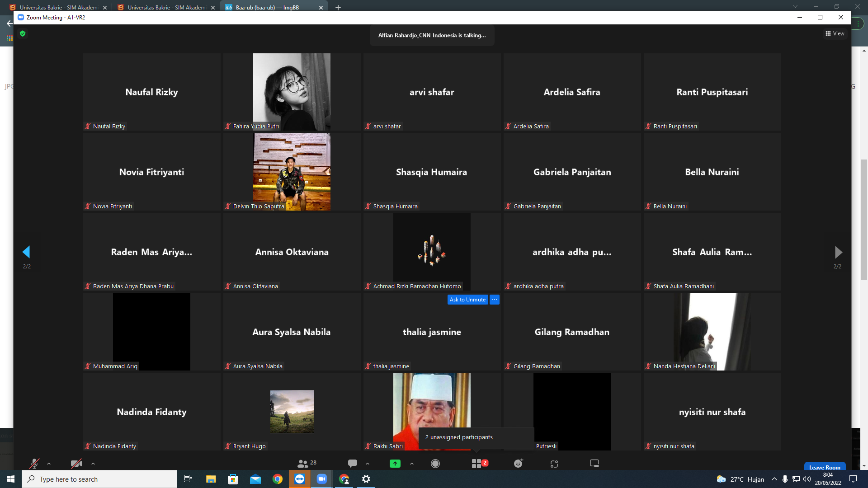Click the Chrome back arrow
Viewport: 868px width, 488px height.
tap(9, 23)
